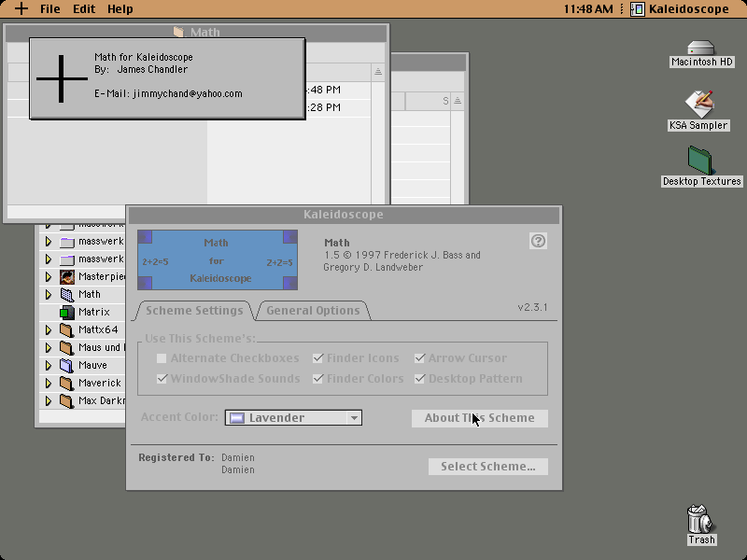This screenshot has height=560, width=747.
Task: Expand the Math row disclosure triangle
Action: pos(49,294)
